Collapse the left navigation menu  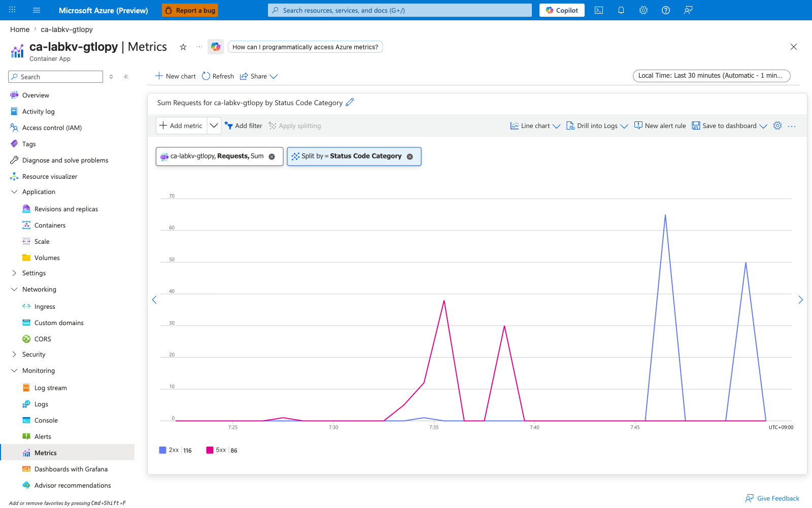coord(126,77)
